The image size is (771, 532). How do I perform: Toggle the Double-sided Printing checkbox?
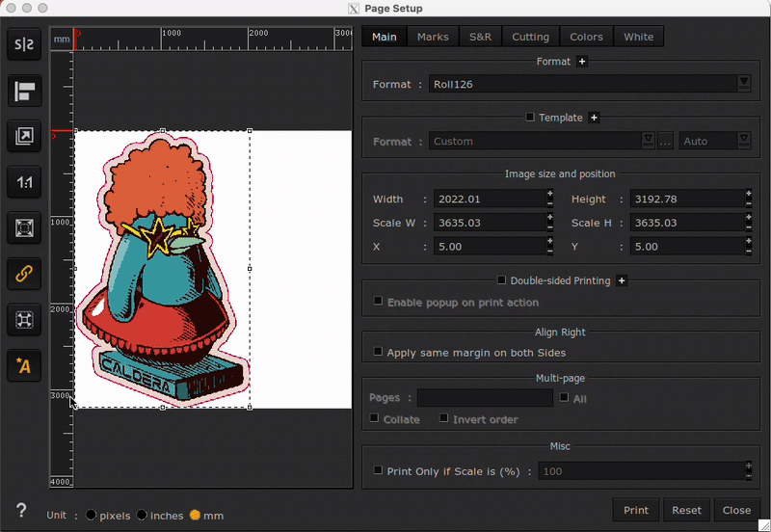[x=501, y=280]
